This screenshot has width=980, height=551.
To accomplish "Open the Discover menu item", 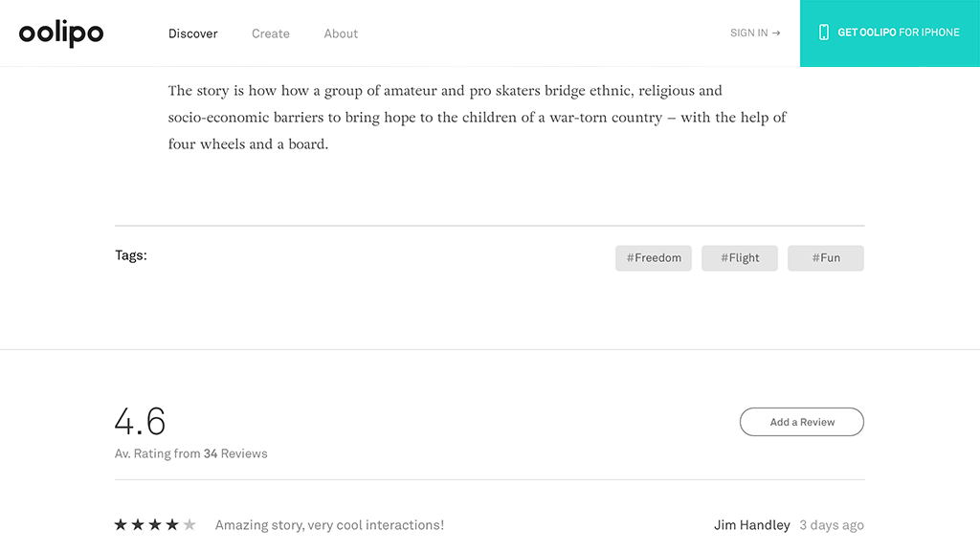I will pyautogui.click(x=193, y=33).
